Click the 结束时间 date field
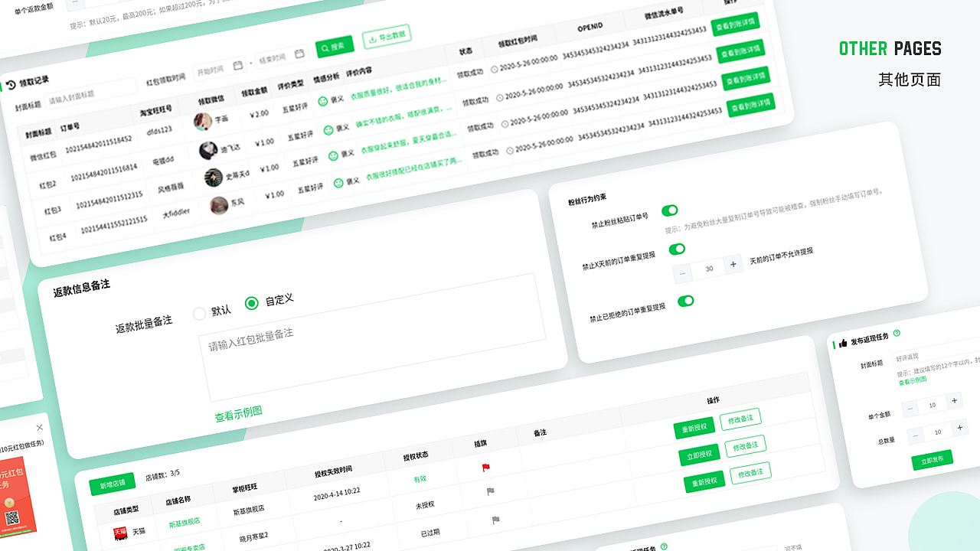The image size is (980, 551). (281, 57)
